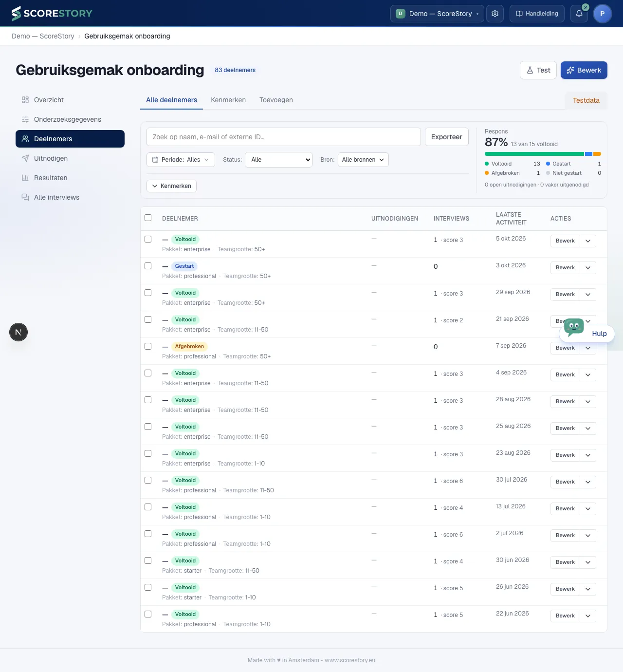Switch to Alle deelnemers tab
The width and height of the screenshot is (623, 672).
(x=171, y=100)
